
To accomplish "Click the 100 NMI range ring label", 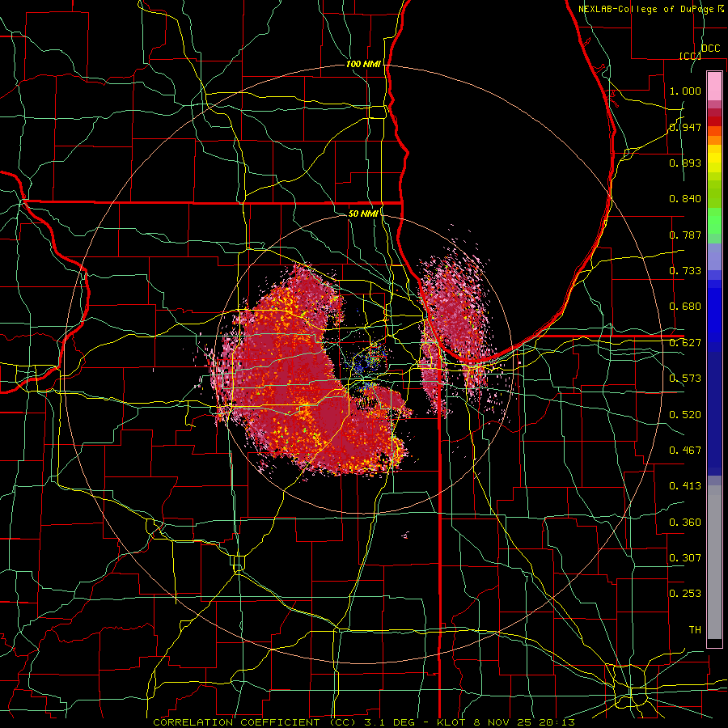I will (x=363, y=64).
